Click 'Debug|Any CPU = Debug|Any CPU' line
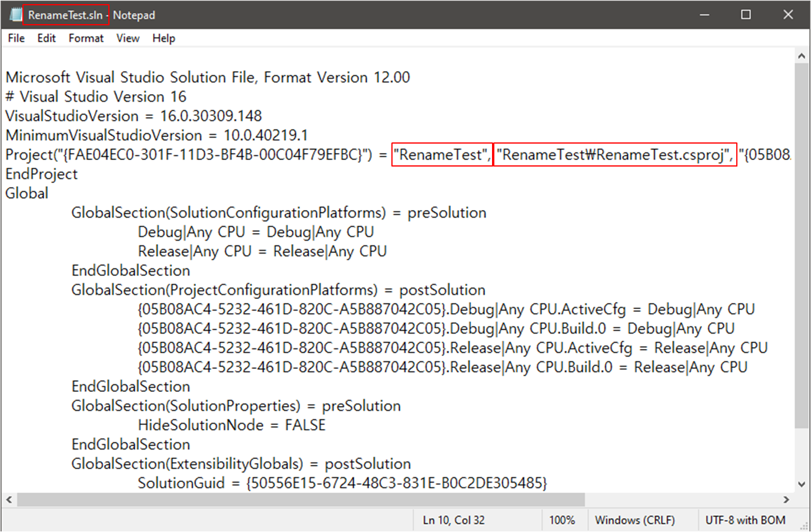The height and width of the screenshot is (532, 811). point(256,232)
